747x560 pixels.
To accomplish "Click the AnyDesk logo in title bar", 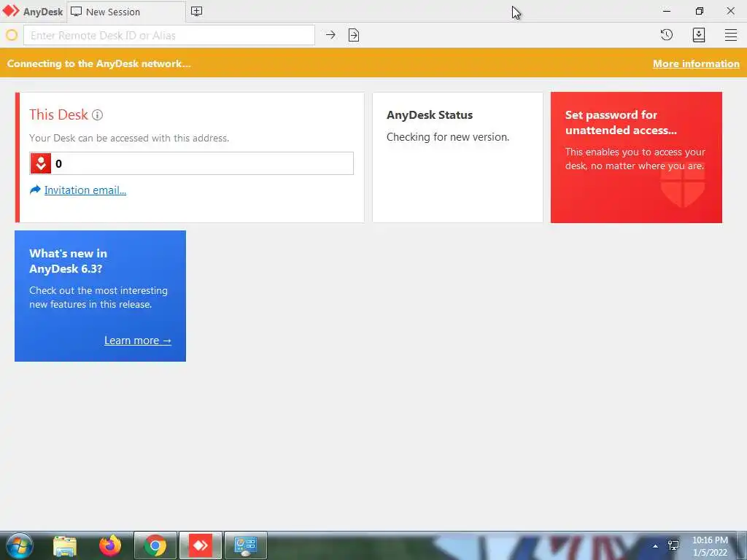I will pos(11,11).
